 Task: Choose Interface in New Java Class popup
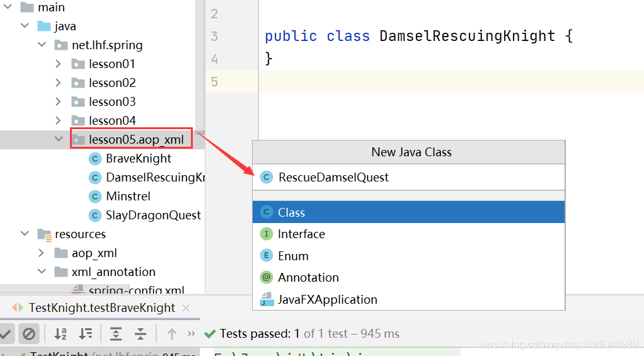409,234
